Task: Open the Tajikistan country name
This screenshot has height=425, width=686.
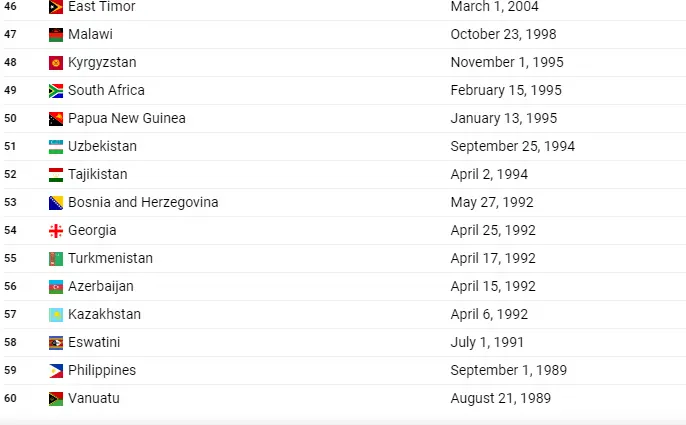Action: pyautogui.click(x=98, y=174)
